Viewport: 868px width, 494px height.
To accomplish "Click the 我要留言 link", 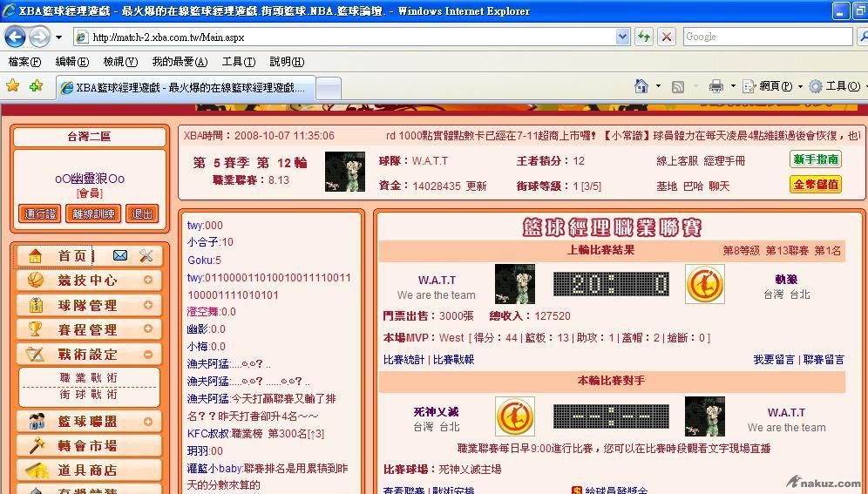I will (x=774, y=360).
